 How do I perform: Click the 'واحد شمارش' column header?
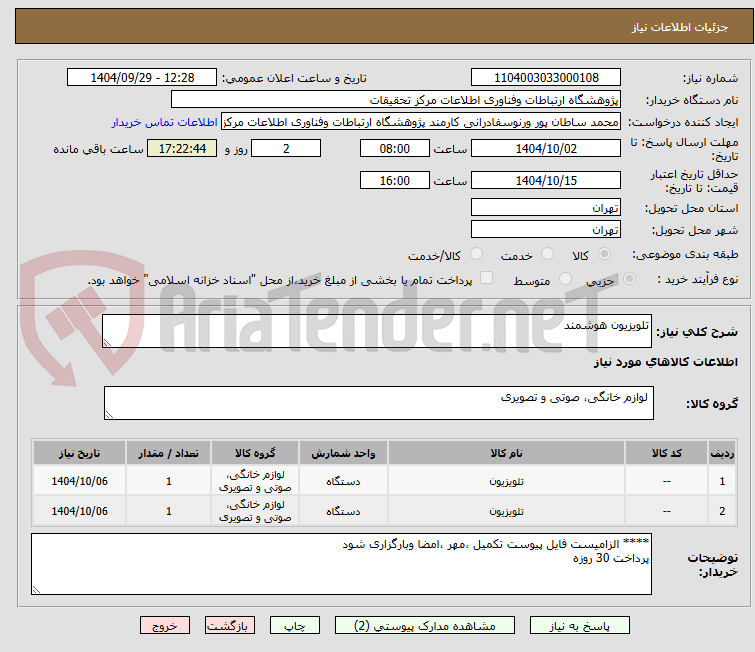(343, 453)
